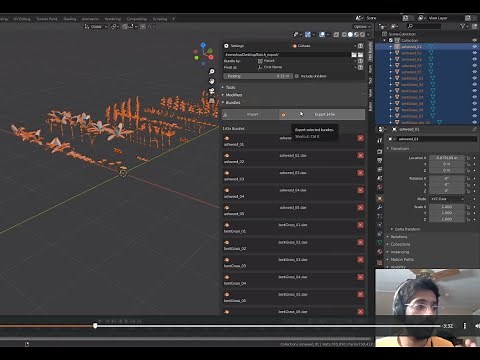Click the pan view hand icon
Screen dimensions: 480x360
(212, 81)
